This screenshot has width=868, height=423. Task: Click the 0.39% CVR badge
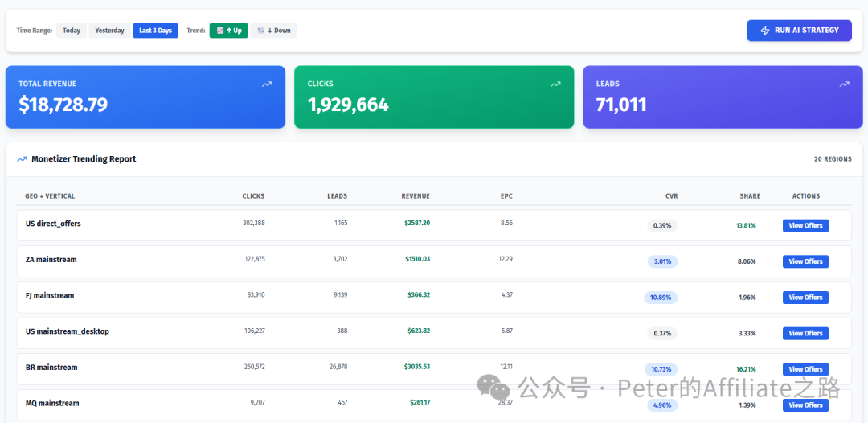pyautogui.click(x=662, y=225)
